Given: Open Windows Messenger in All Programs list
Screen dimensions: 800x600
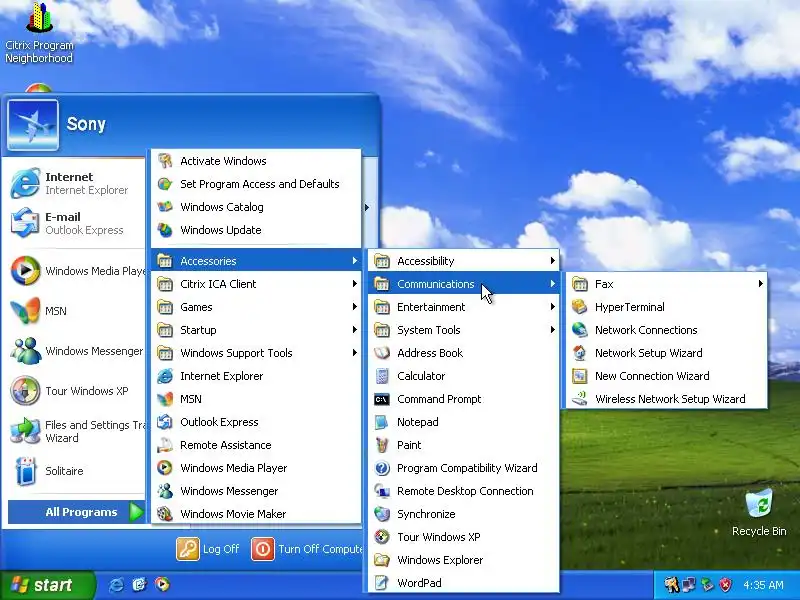Looking at the screenshot, I should (256, 491).
